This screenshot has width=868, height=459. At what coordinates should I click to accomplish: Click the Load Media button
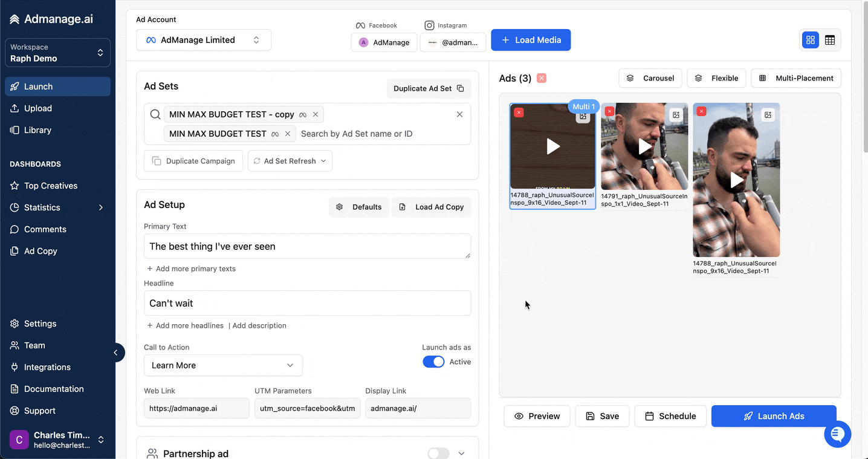pyautogui.click(x=531, y=40)
